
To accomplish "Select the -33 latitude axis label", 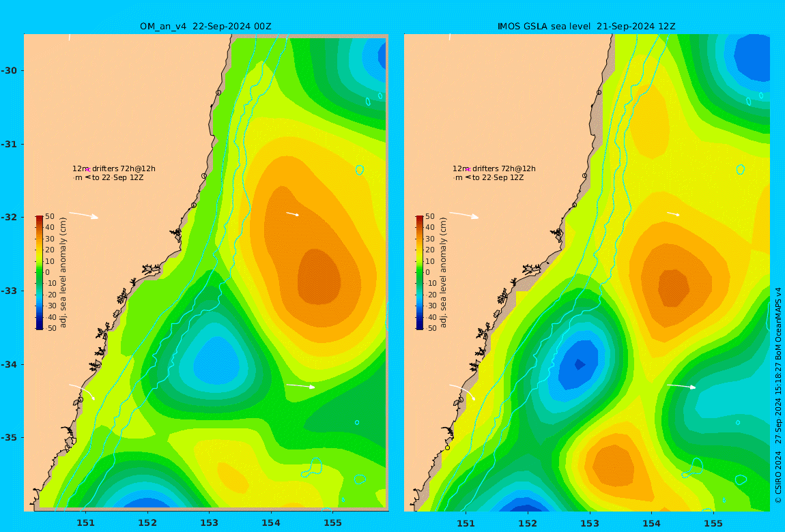I will (x=8, y=291).
